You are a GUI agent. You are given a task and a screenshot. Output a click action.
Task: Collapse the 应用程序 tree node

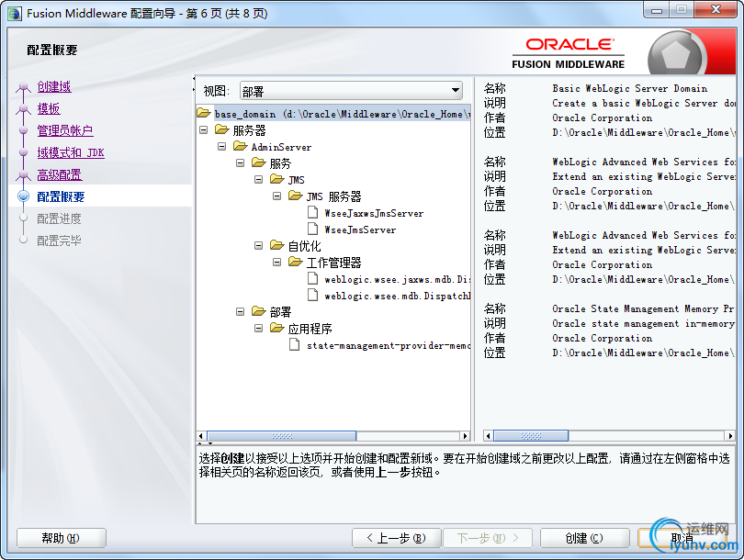coord(259,328)
